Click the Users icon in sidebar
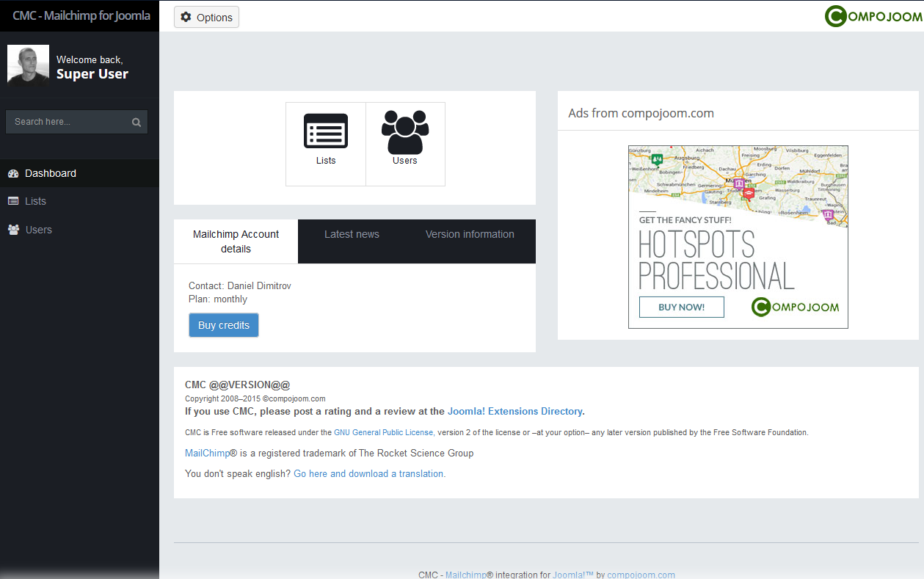 tap(13, 230)
